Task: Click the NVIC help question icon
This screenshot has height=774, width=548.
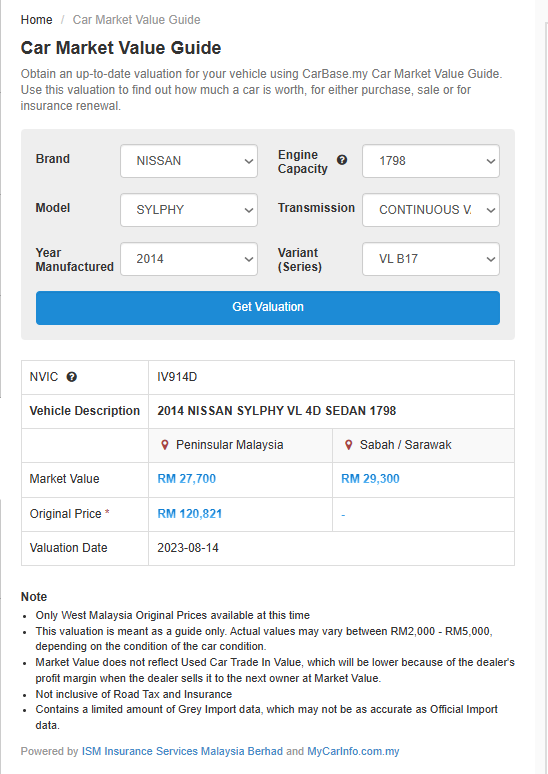Action: point(72,377)
